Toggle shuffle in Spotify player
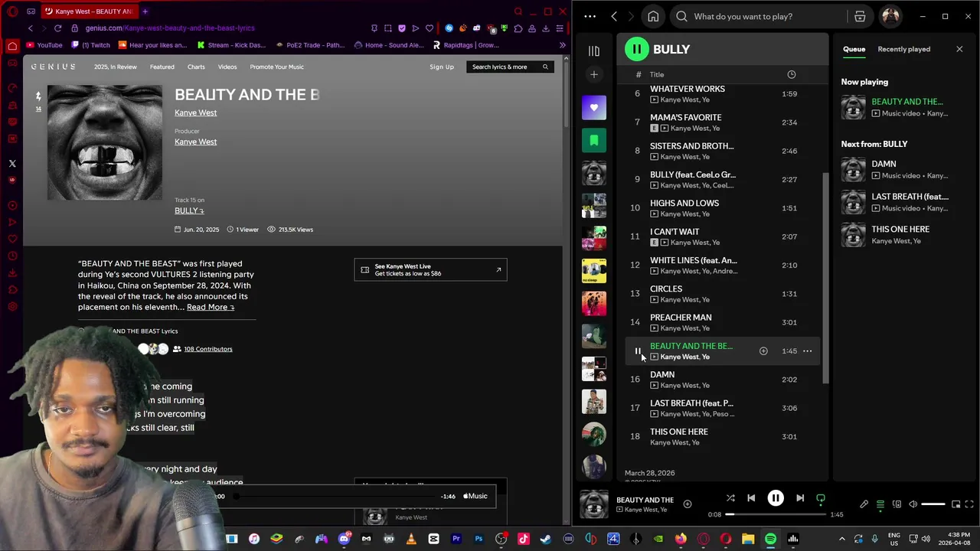The width and height of the screenshot is (980, 551). (x=730, y=498)
